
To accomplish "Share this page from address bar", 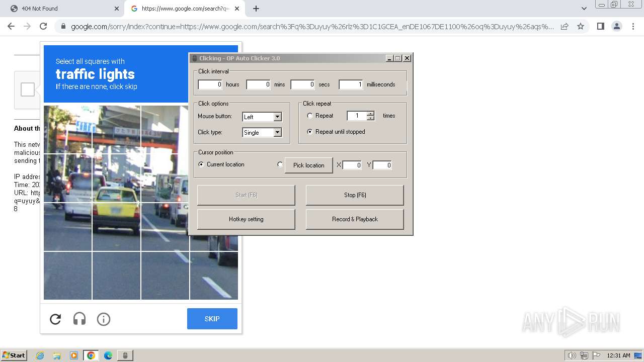I will [x=565, y=26].
